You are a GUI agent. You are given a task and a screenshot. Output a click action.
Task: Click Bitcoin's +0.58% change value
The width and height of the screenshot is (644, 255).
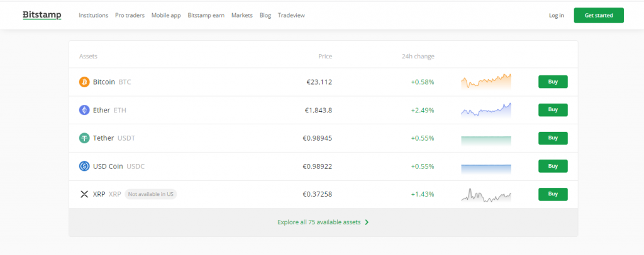coord(423,82)
